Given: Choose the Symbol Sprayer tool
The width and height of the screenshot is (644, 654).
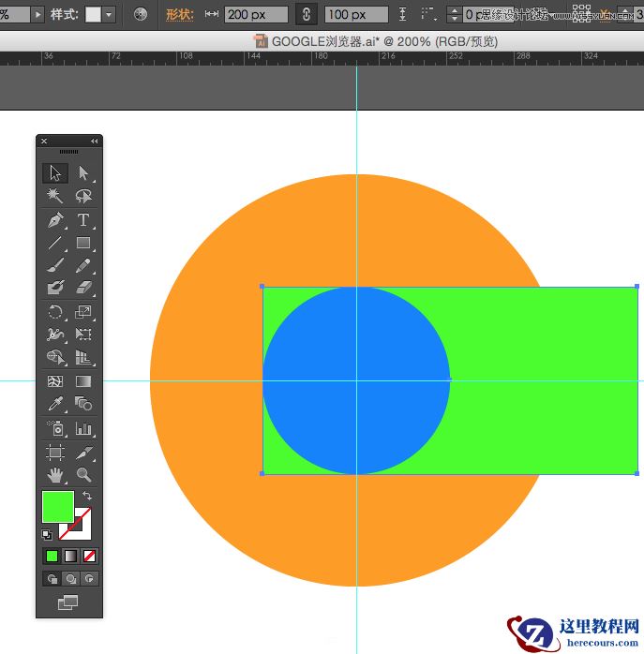Looking at the screenshot, I should click(55, 428).
